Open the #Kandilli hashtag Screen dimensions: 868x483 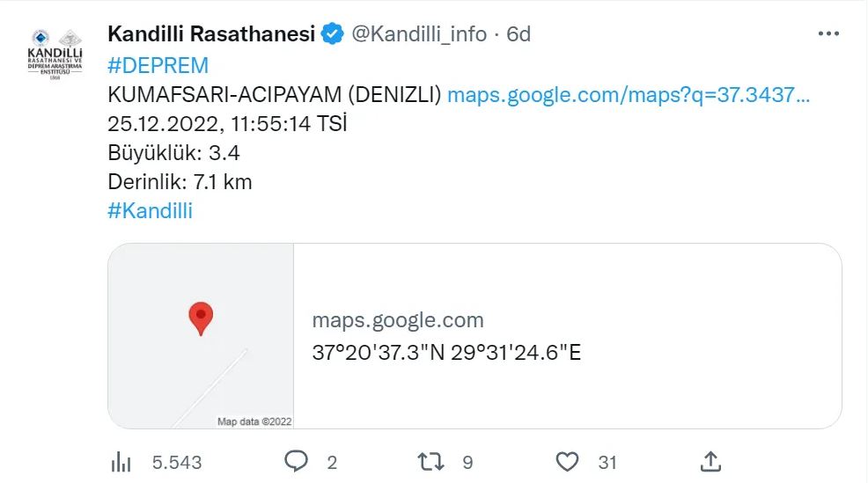pyautogui.click(x=150, y=211)
